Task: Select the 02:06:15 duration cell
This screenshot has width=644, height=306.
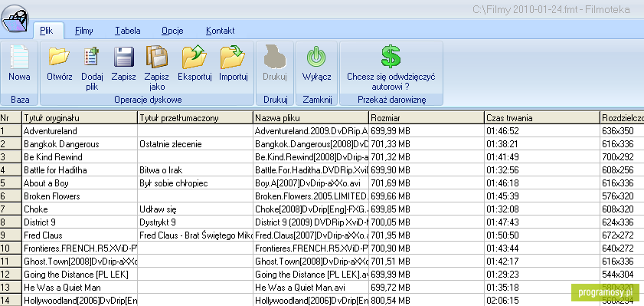Action: click(542, 301)
